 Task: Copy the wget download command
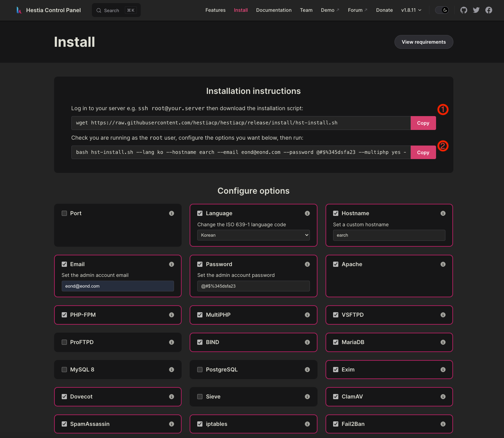(x=423, y=123)
